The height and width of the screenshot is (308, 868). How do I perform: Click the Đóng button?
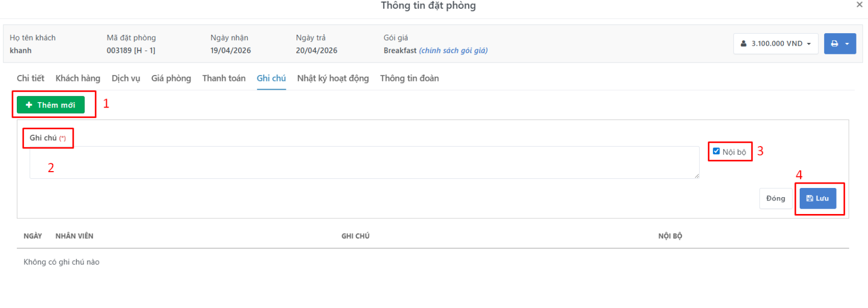[776, 198]
